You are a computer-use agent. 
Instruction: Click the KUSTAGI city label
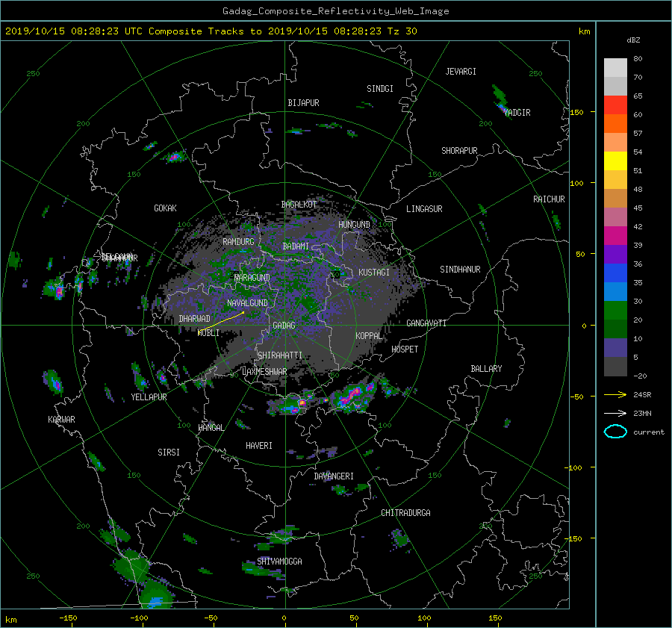click(374, 273)
